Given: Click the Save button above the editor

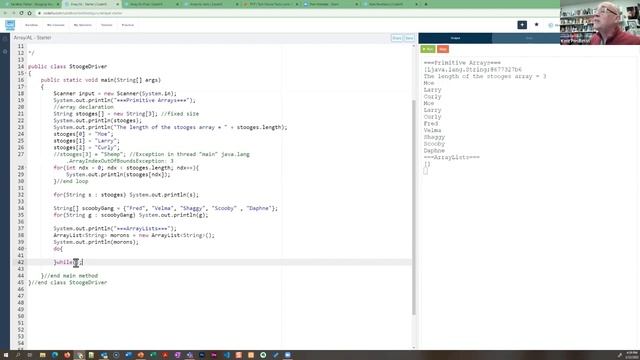Looking at the screenshot, I should [x=409, y=38].
